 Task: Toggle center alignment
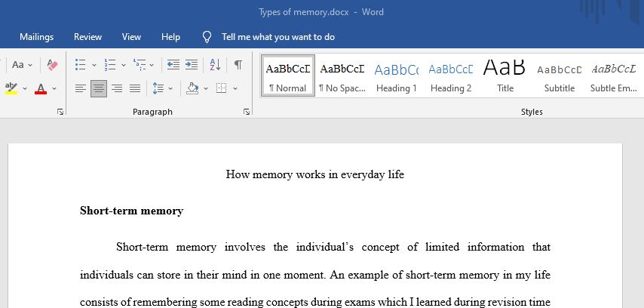tap(99, 88)
